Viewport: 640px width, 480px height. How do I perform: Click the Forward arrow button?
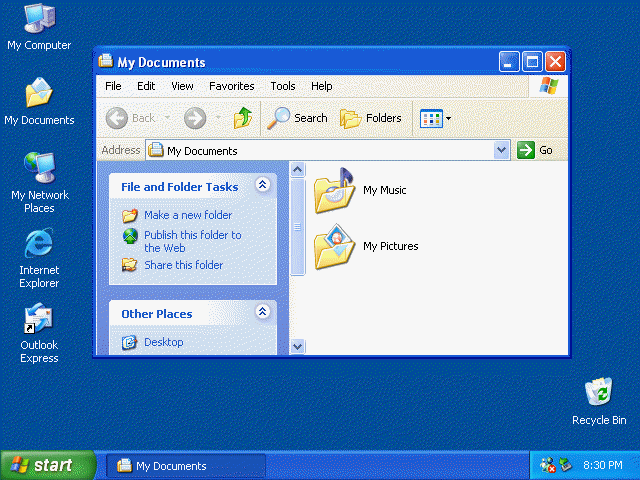tap(195, 118)
